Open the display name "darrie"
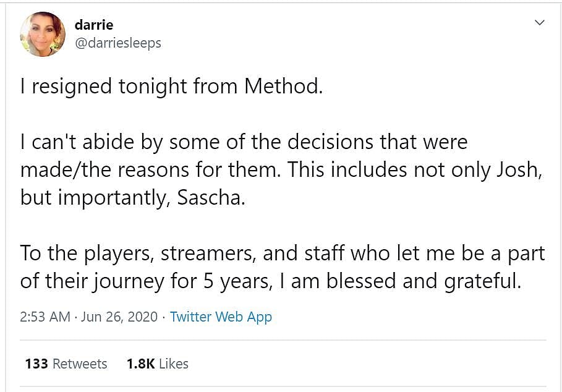Viewport: 562px width, 392px height. (x=93, y=25)
